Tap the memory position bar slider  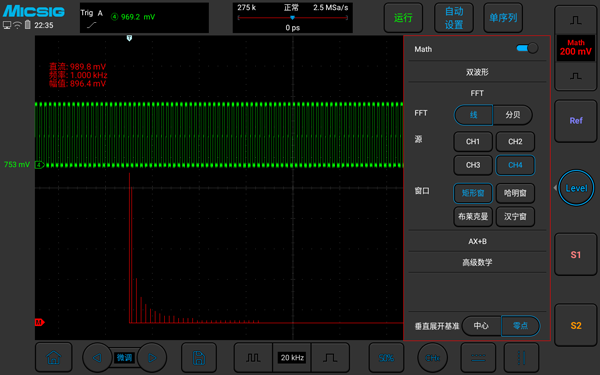(293, 18)
